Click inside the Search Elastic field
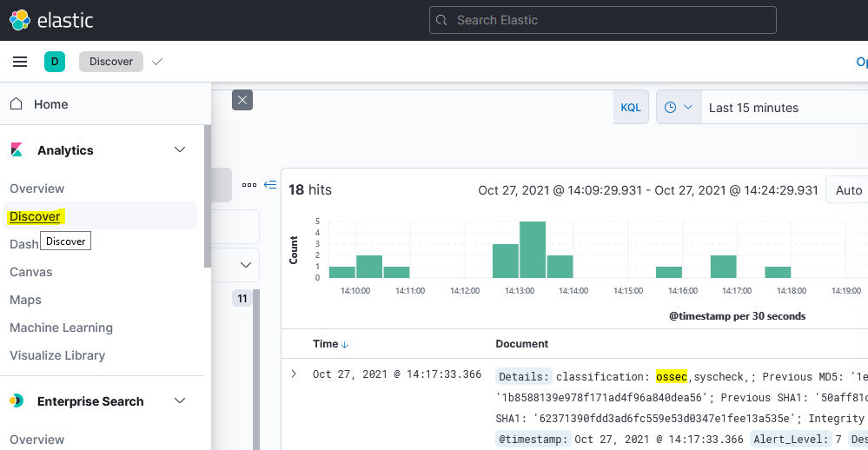This screenshot has width=868, height=450. [602, 21]
